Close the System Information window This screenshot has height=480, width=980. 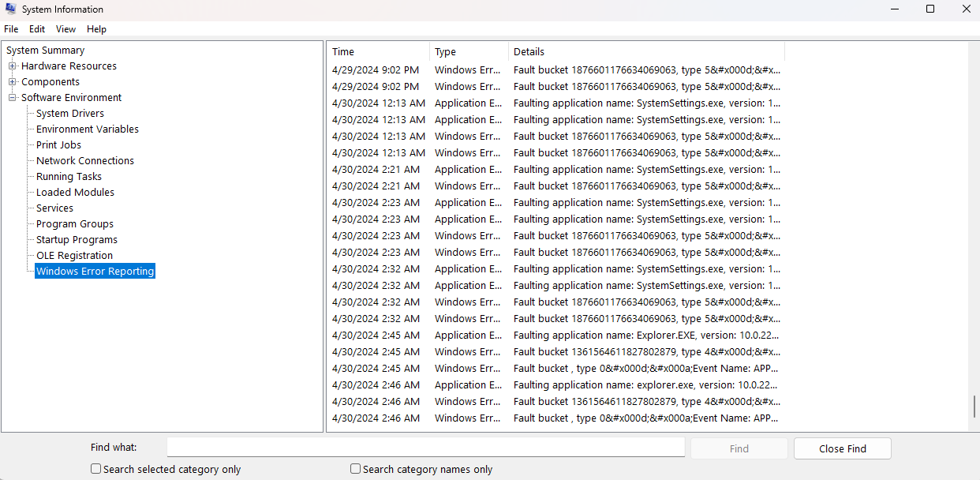(966, 9)
